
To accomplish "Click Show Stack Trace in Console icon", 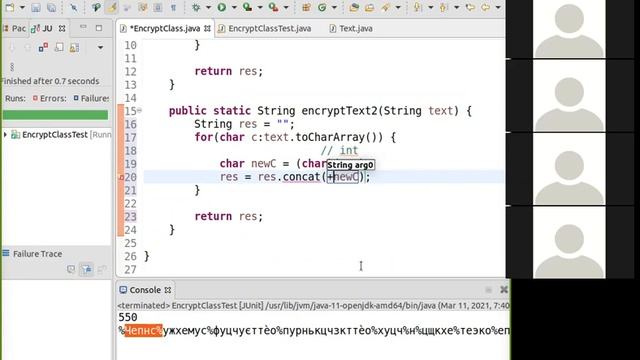I will point(71,269).
